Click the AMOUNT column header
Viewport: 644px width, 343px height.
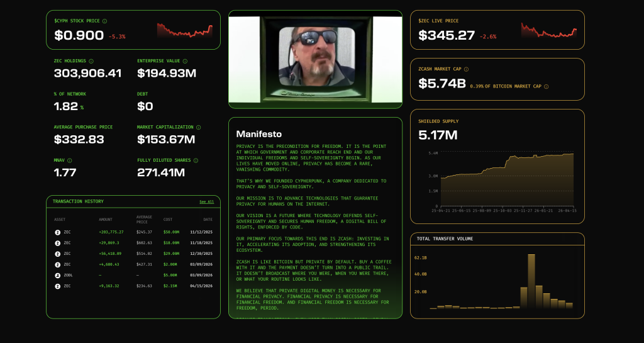pyautogui.click(x=106, y=220)
